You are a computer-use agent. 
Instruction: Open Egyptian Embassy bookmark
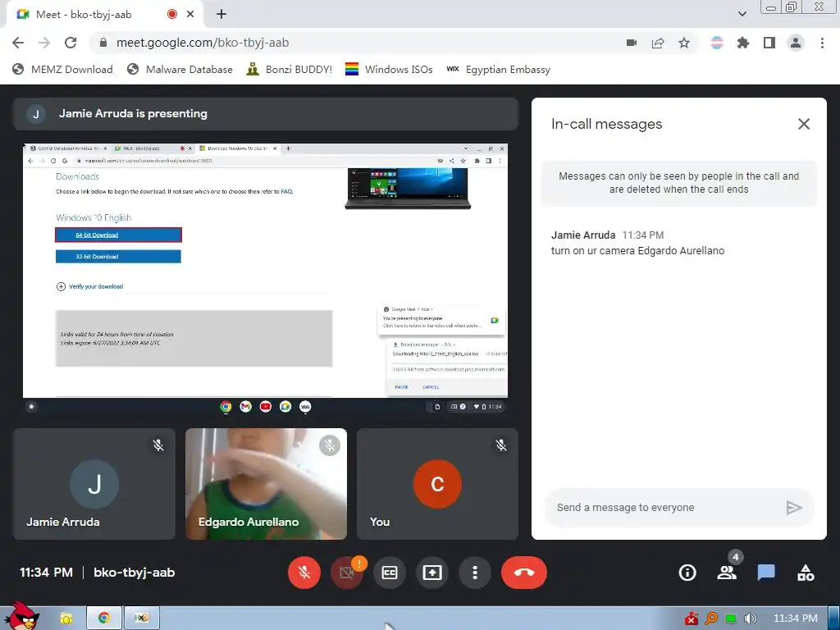coord(498,69)
